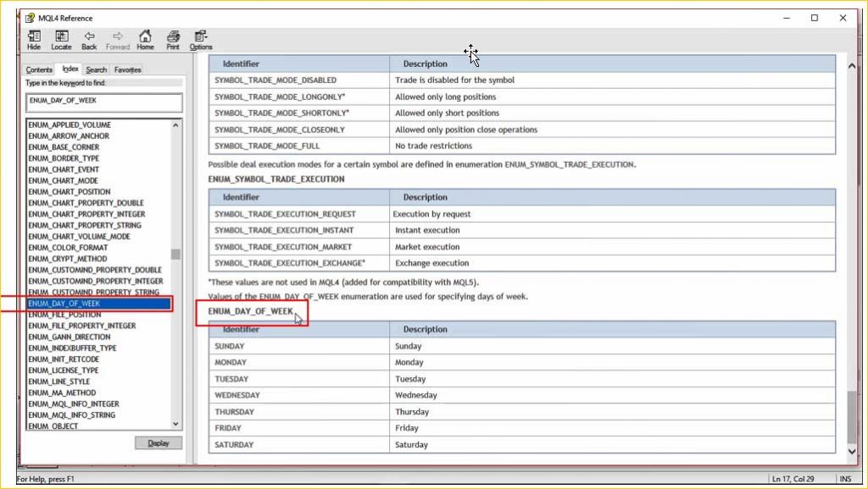Viewport: 868px width, 489px height.
Task: Select ENUM_INDEXBUFFER_TYPE entry
Action: pos(73,348)
